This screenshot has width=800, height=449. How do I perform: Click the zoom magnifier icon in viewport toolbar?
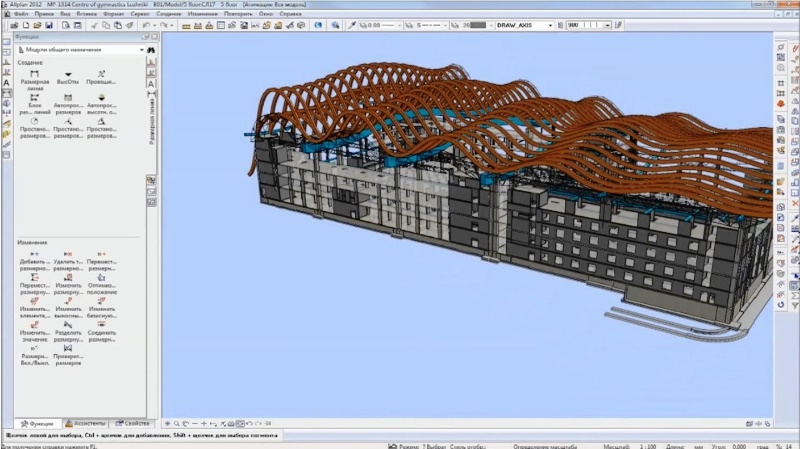pyautogui.click(x=177, y=423)
